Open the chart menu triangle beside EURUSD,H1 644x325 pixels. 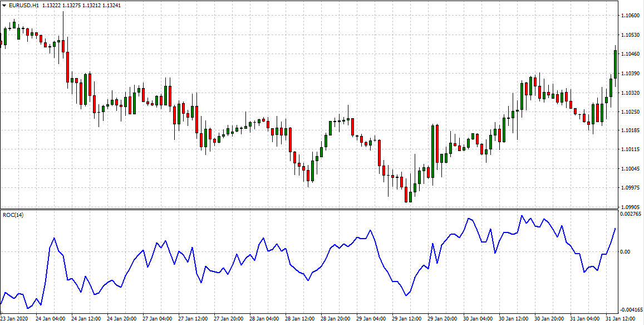click(x=4, y=6)
